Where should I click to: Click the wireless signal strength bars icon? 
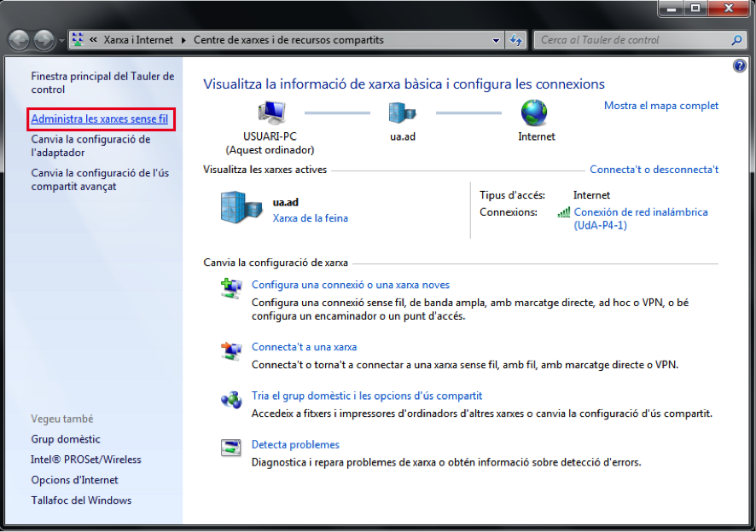pyautogui.click(x=564, y=212)
